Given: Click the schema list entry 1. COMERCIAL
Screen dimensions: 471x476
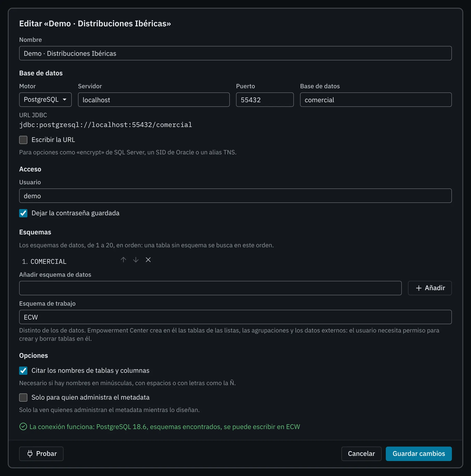Looking at the screenshot, I should click(44, 261).
